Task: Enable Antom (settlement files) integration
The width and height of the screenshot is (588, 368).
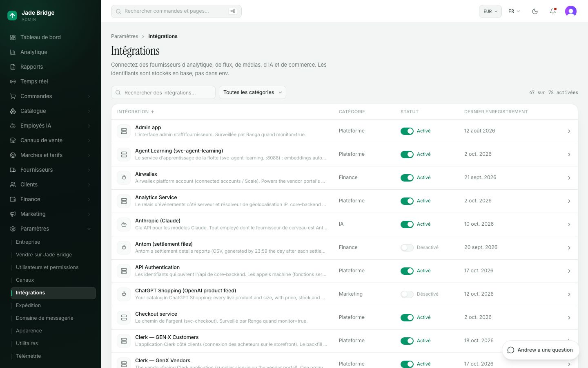Action: click(x=407, y=248)
